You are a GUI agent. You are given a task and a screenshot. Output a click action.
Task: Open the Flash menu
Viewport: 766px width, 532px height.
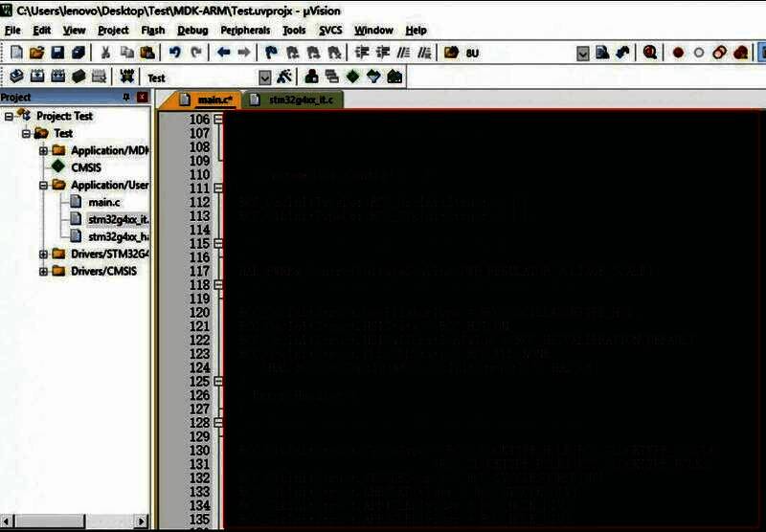[x=152, y=31]
